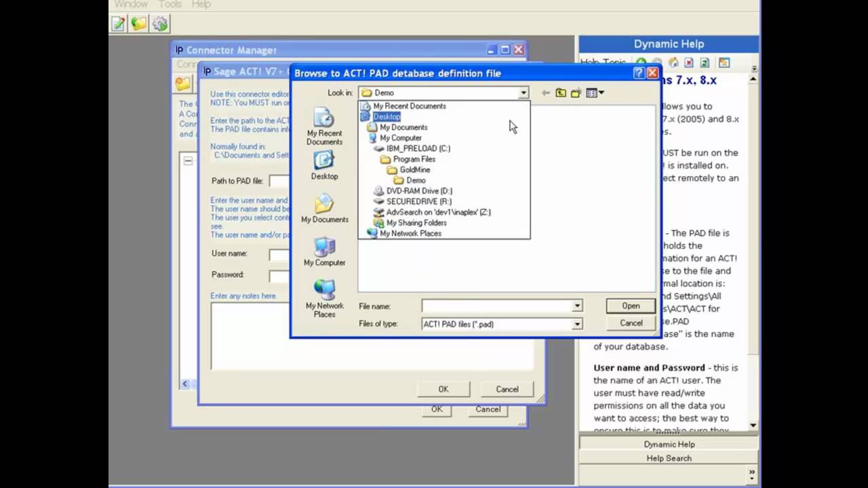
Task: Create a new folder in file dialog
Action: [576, 93]
